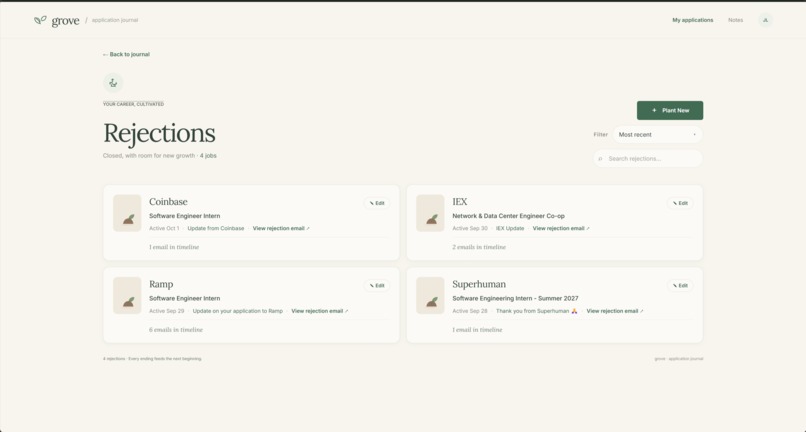This screenshot has width=806, height=432.
Task: Click the IEX seedling thumbnail
Action: [430, 213]
